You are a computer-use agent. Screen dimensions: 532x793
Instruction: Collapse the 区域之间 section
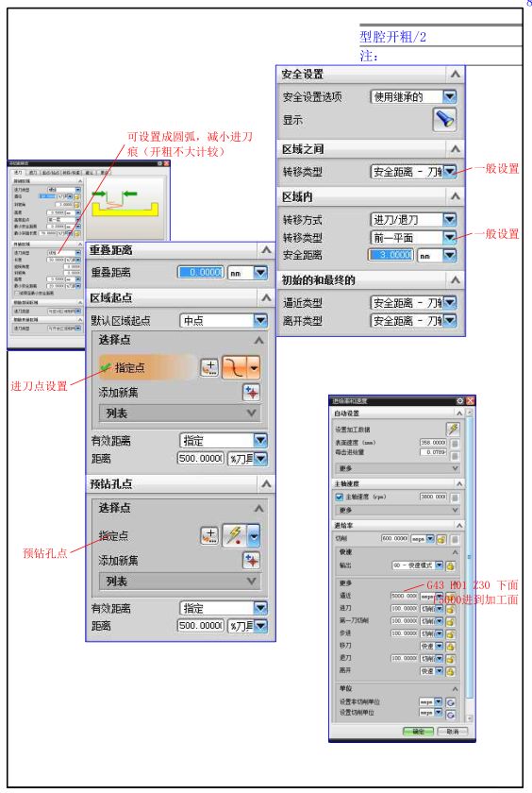point(456,149)
